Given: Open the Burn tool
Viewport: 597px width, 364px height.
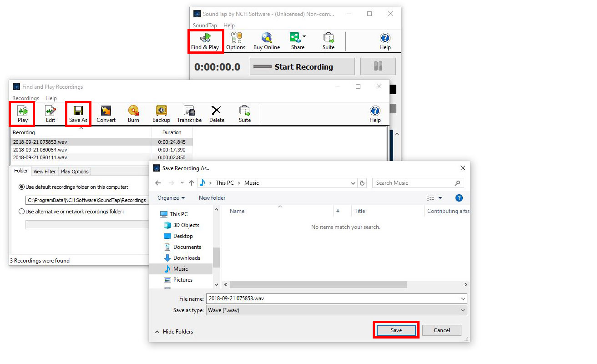Looking at the screenshot, I should coord(133,113).
